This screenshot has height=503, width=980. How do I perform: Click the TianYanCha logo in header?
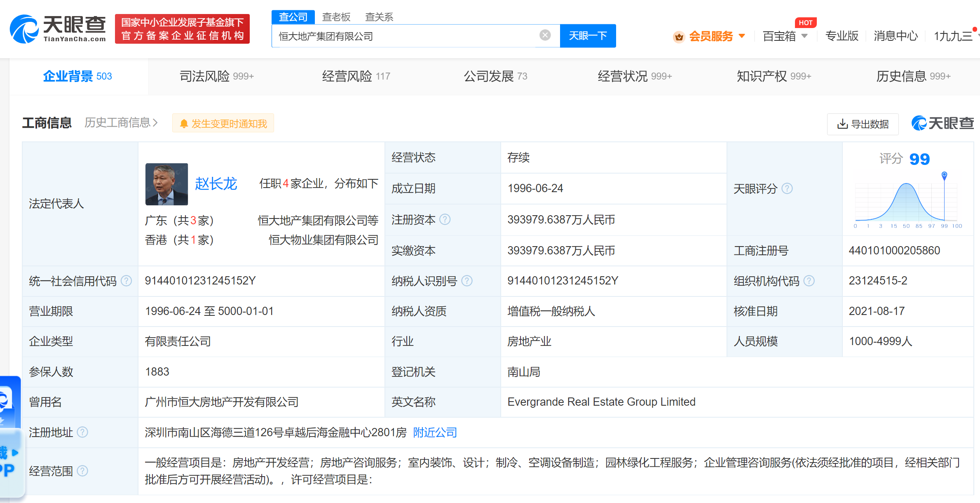tap(58, 29)
